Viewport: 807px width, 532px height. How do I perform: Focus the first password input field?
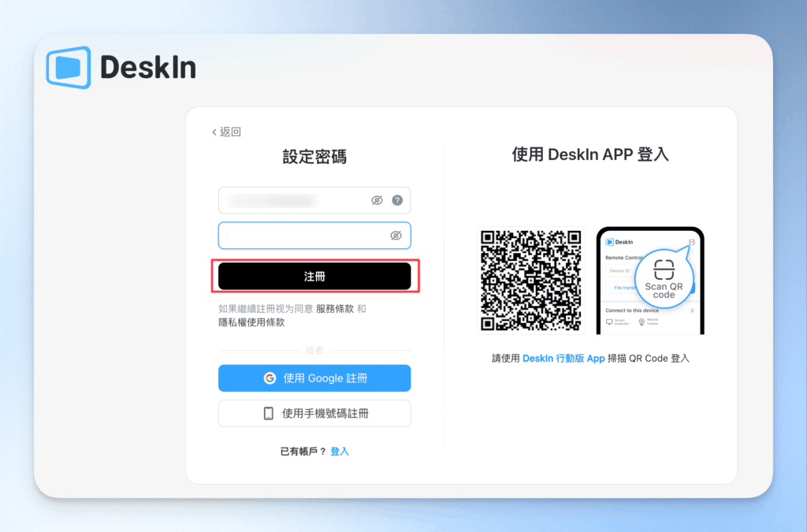click(314, 200)
